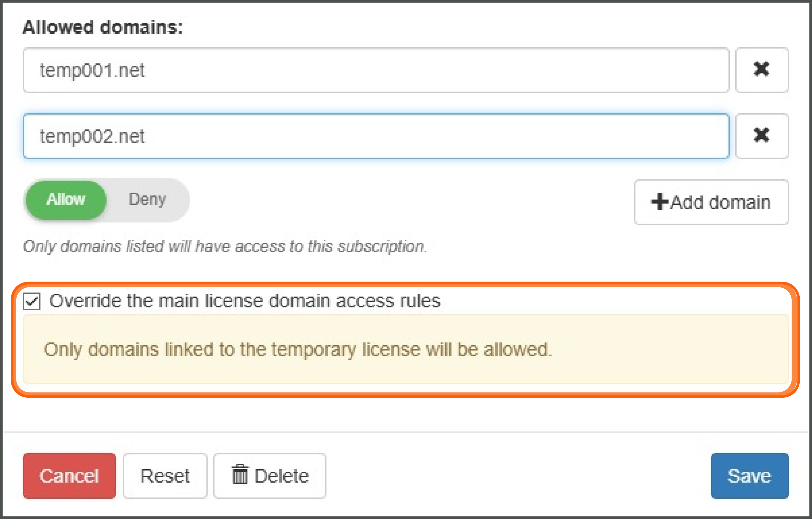Click the Delete button text

point(282,476)
